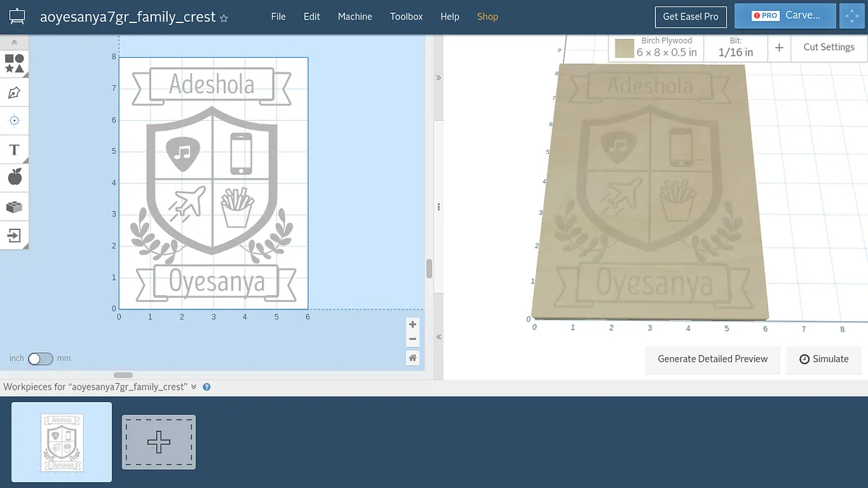Click the pane divider drag handle

(438, 207)
